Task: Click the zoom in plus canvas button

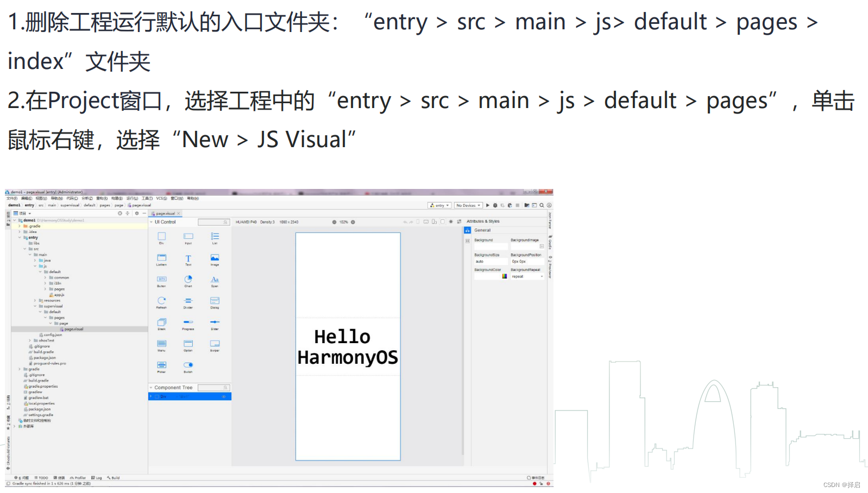Action: click(x=353, y=222)
